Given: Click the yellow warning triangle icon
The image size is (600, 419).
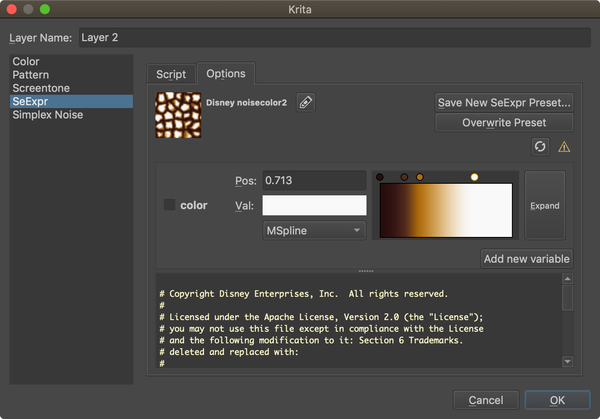Looking at the screenshot, I should coord(564,146).
